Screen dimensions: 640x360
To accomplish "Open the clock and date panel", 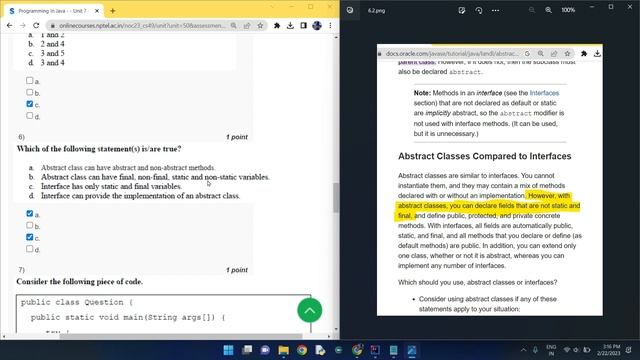I will pyautogui.click(x=608, y=350).
